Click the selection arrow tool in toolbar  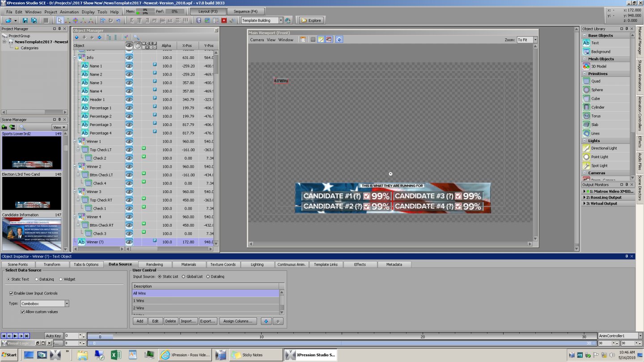tap(60, 21)
